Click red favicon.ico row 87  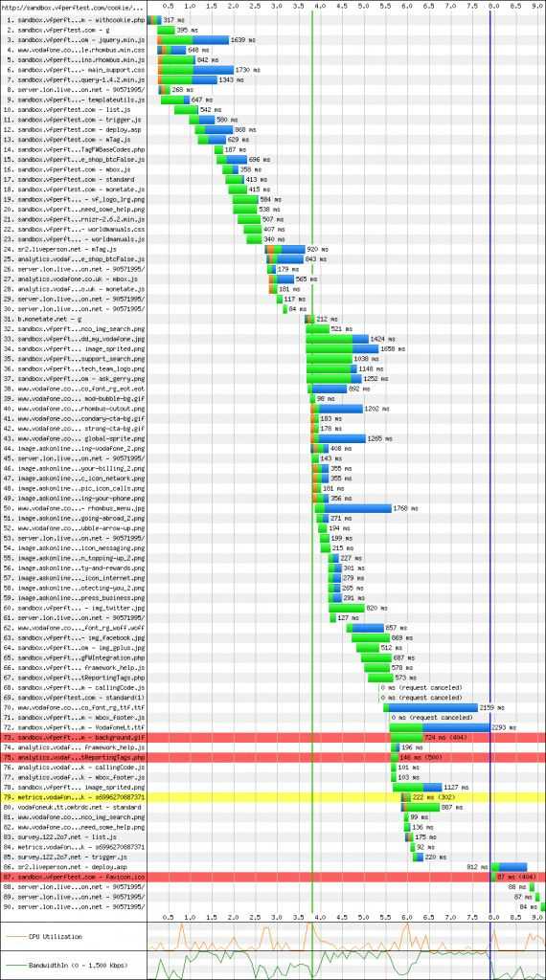[273, 877]
